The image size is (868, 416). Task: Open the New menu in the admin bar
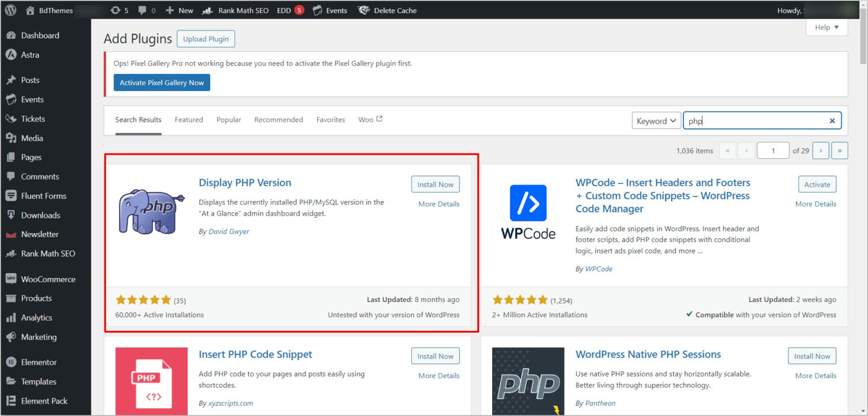click(x=179, y=10)
